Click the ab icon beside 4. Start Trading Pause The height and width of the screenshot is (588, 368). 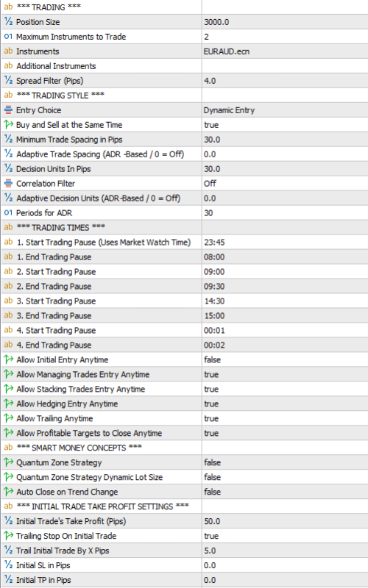coord(8,330)
